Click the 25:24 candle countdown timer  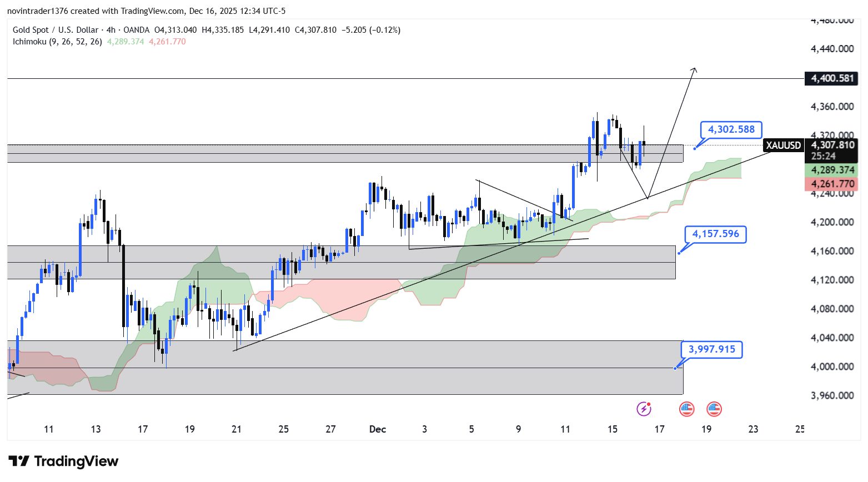click(x=823, y=157)
